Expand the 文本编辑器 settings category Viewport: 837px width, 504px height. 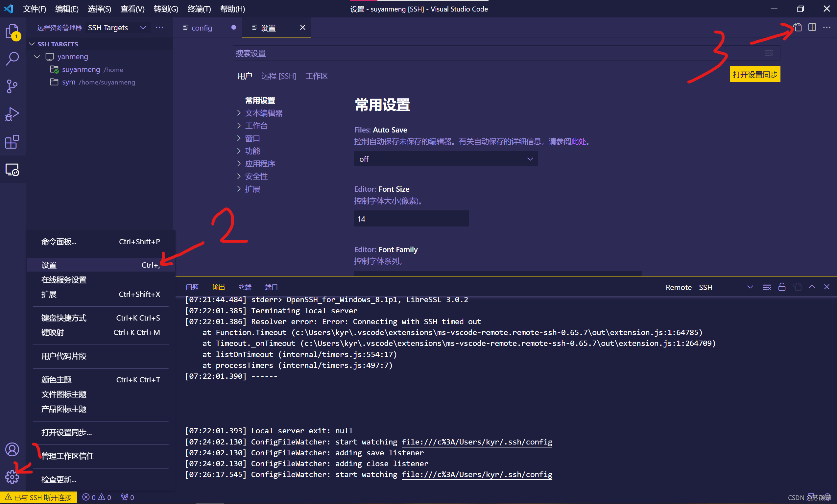pyautogui.click(x=239, y=113)
